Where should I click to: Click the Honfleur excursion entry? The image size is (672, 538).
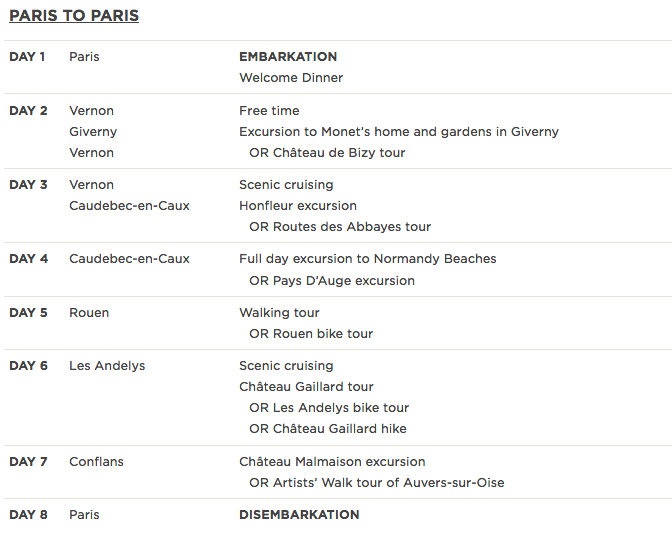298,206
